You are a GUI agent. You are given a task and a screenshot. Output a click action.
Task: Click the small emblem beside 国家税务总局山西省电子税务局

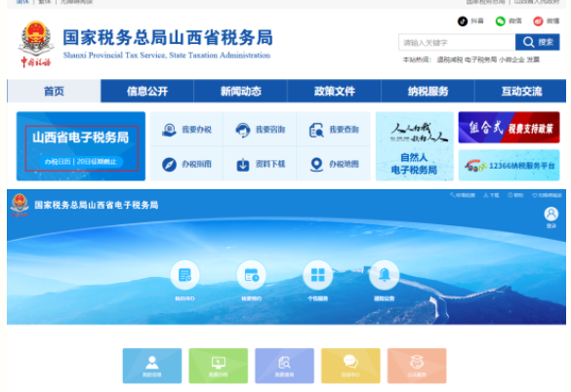20,206
